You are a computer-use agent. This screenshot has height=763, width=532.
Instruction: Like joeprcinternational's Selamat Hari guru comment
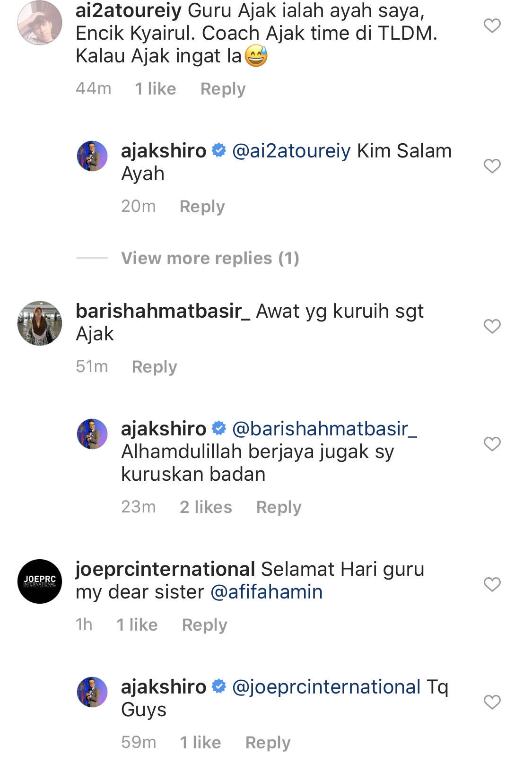pyautogui.click(x=492, y=584)
